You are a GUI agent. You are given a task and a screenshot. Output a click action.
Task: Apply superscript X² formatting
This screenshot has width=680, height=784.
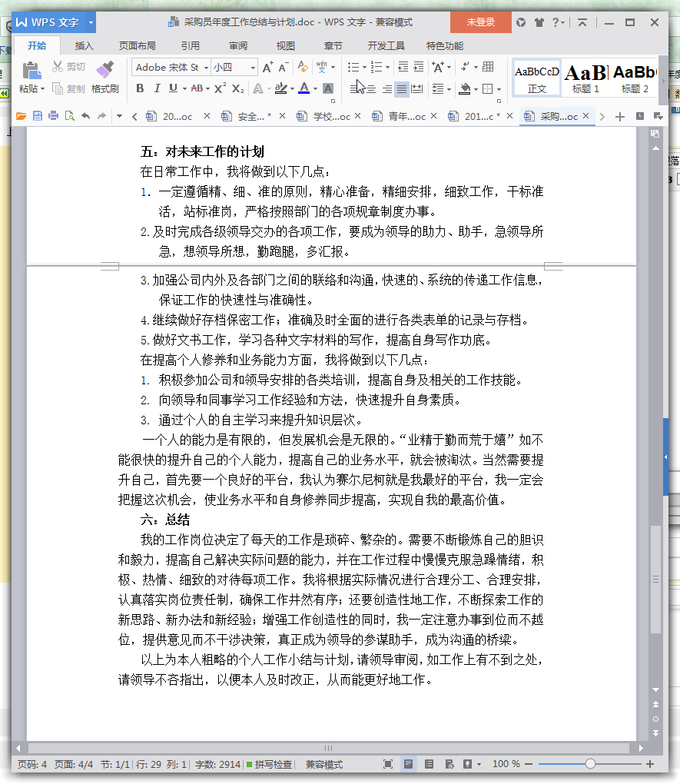click(220, 88)
